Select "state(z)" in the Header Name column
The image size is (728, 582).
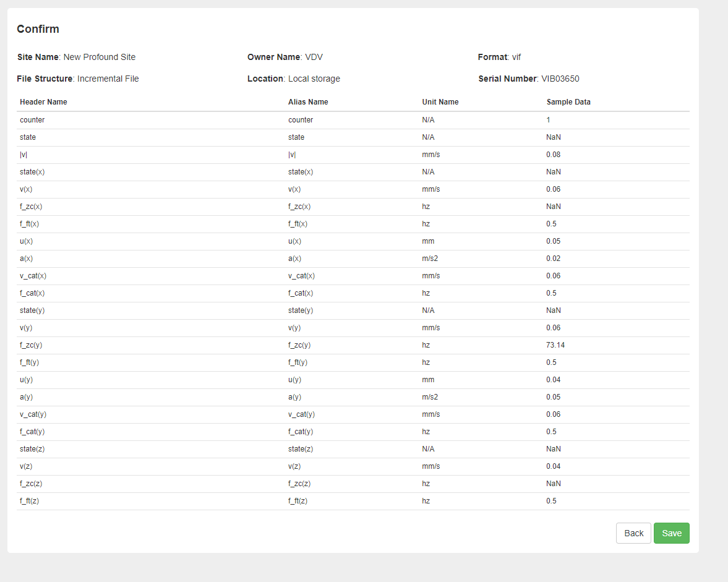coord(32,449)
